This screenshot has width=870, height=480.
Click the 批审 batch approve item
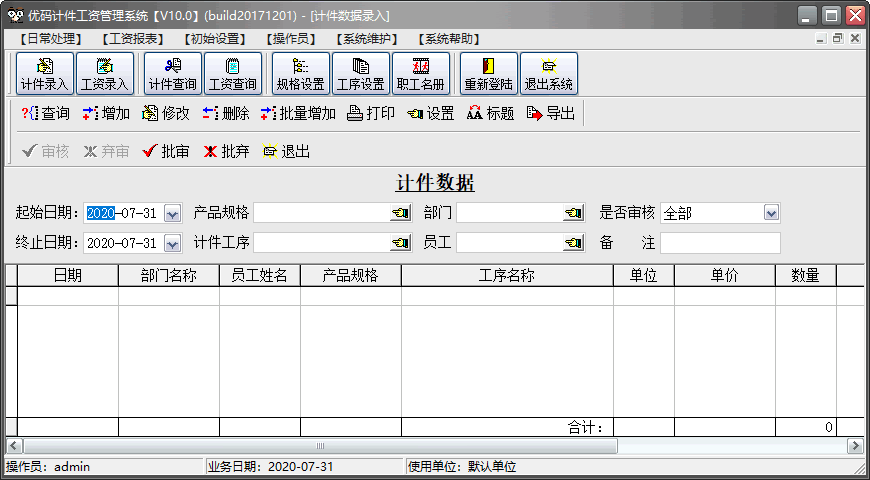pyautogui.click(x=166, y=151)
